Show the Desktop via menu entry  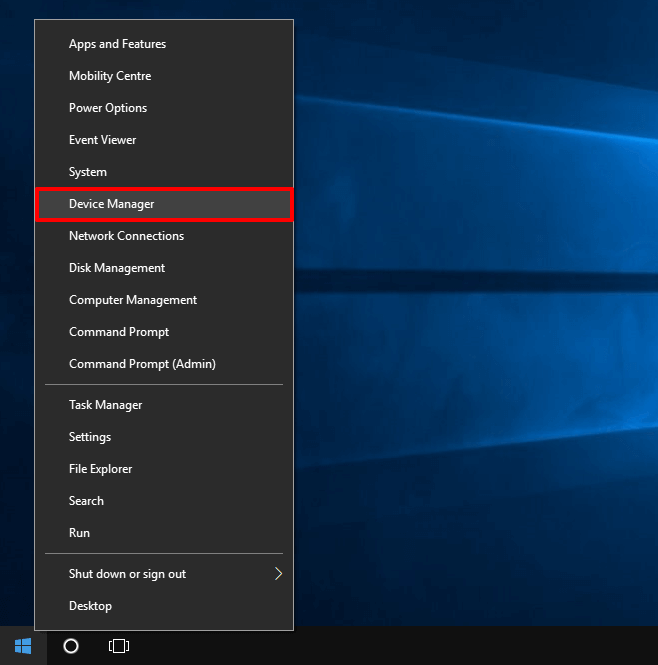coord(164,606)
